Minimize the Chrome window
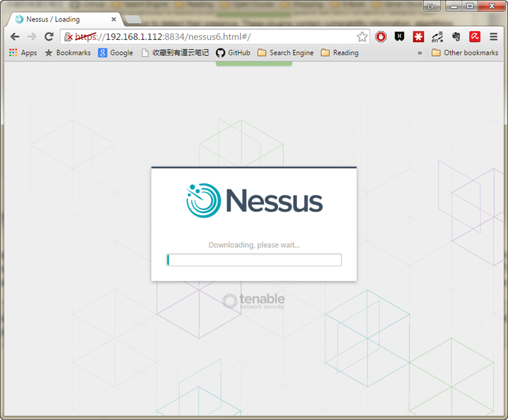508x420 pixels. pos(454,6)
